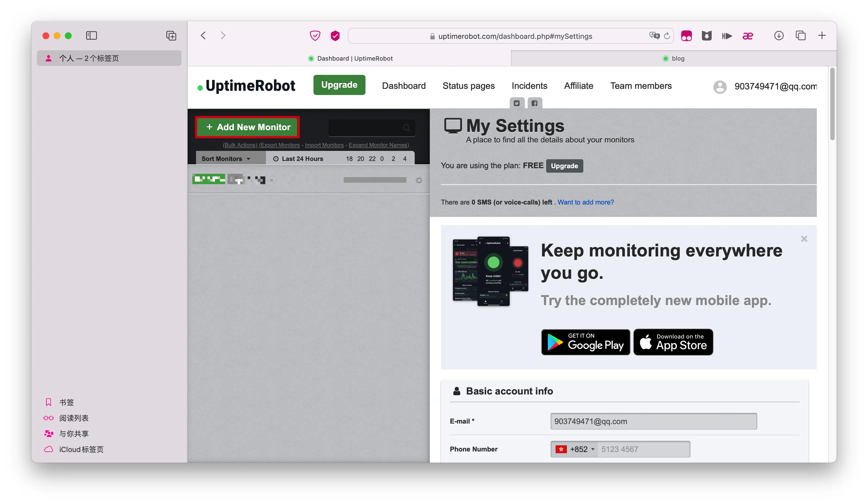
Task: Toggle the Safari sidebar icon
Action: (x=91, y=36)
